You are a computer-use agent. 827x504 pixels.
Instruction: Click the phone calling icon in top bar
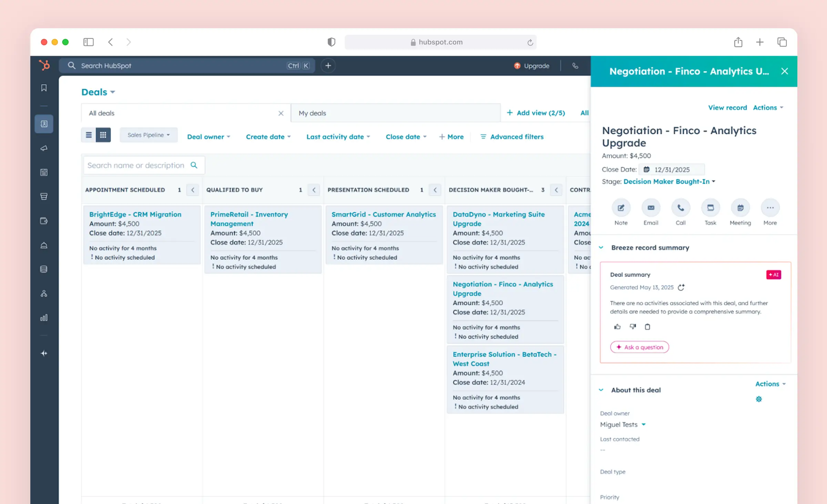pos(575,65)
